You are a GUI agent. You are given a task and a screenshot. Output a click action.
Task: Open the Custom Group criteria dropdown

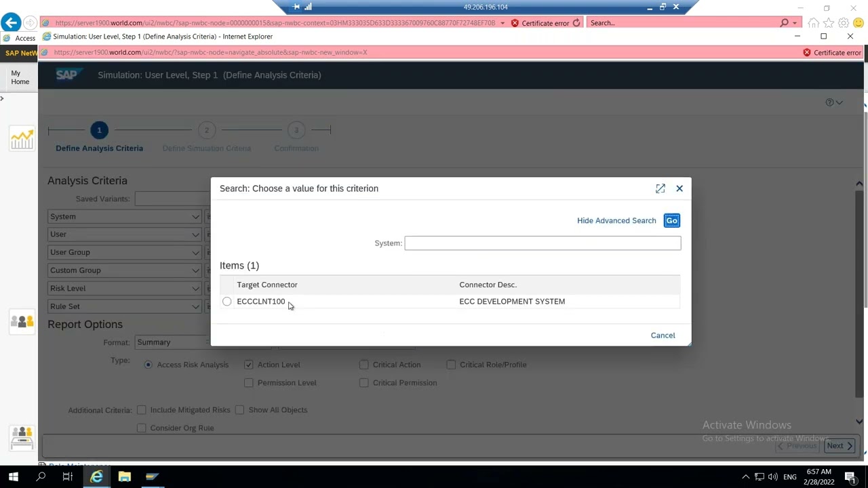click(125, 270)
